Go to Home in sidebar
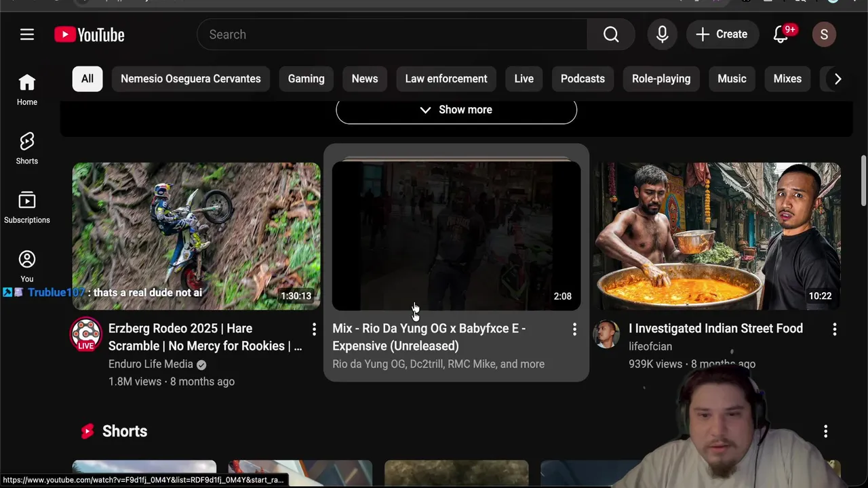Viewport: 868px width, 488px height. tap(27, 90)
